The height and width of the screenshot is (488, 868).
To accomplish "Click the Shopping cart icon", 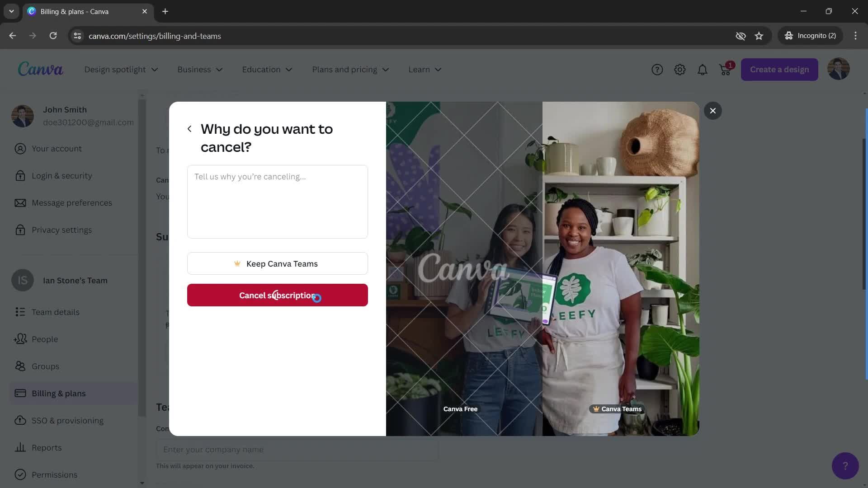I will tap(725, 69).
